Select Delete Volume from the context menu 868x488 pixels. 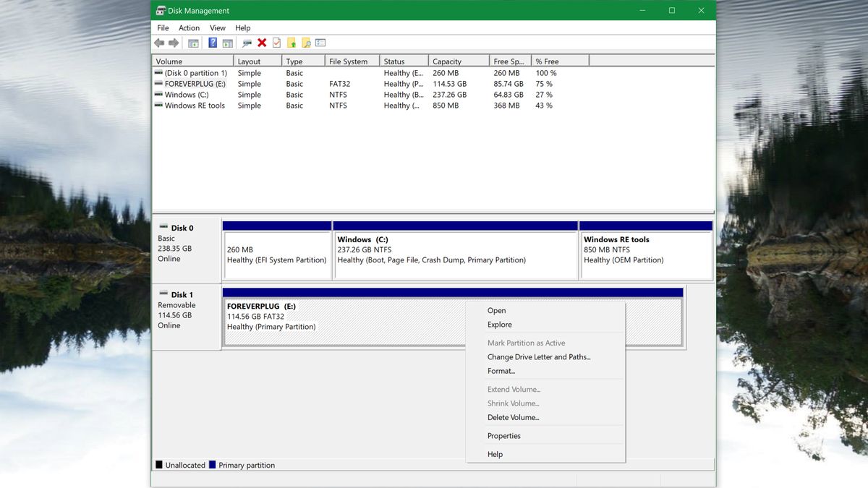point(513,417)
